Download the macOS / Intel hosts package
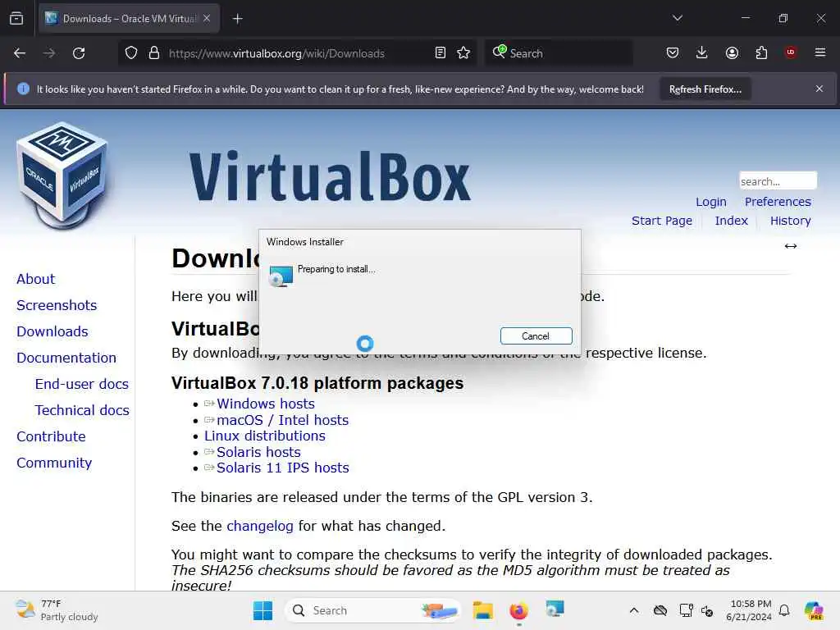 coord(282,420)
